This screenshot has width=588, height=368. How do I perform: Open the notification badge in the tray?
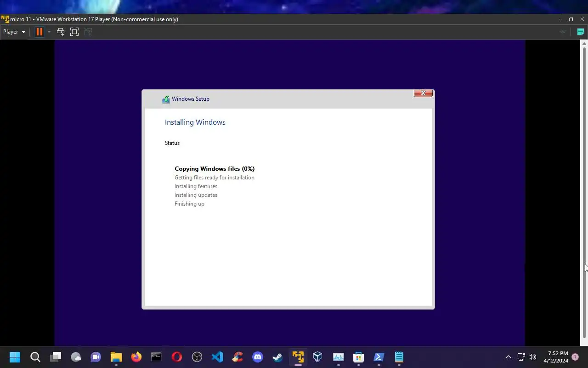coord(575,357)
